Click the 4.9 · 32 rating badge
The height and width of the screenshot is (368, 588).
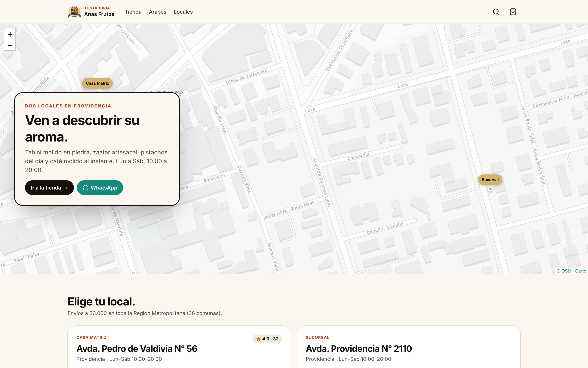point(267,339)
